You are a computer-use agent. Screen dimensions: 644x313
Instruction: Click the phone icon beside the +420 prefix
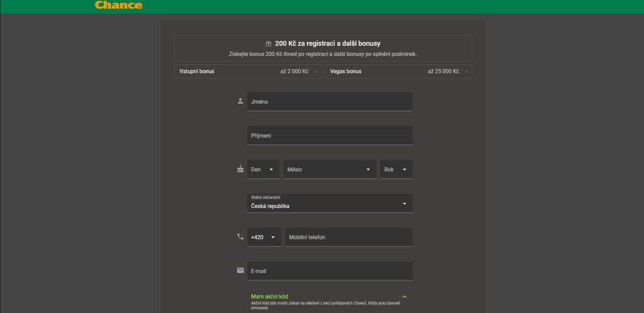(240, 236)
